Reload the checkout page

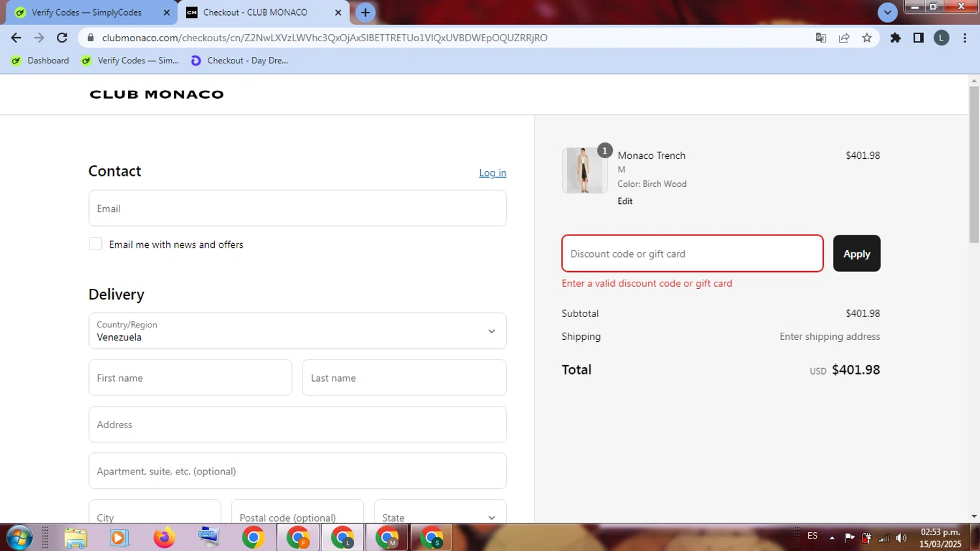62,38
